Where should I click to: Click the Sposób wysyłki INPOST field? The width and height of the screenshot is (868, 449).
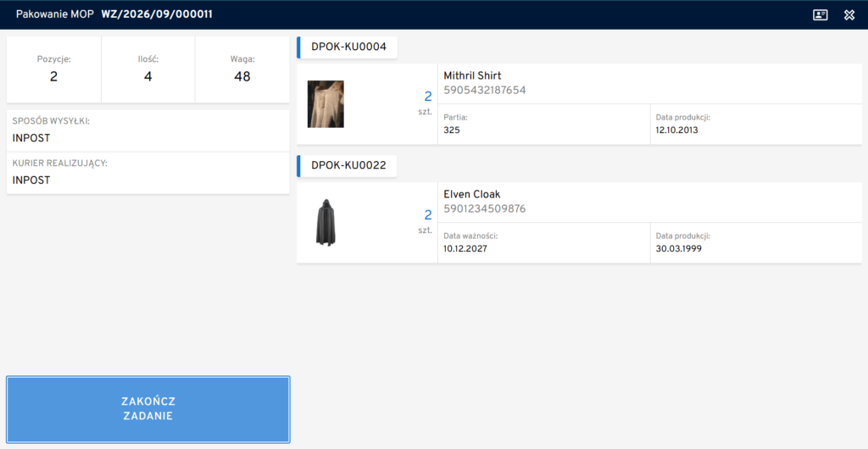click(147, 131)
